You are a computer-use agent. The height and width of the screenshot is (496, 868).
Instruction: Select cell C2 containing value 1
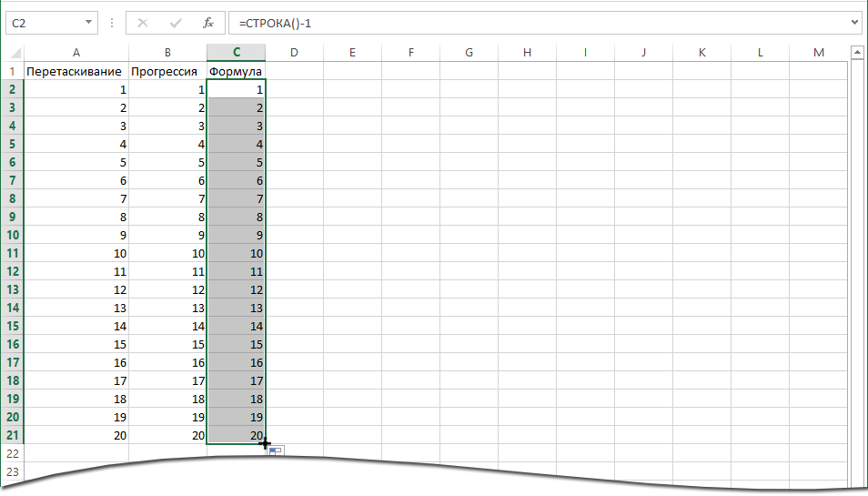[x=237, y=89]
